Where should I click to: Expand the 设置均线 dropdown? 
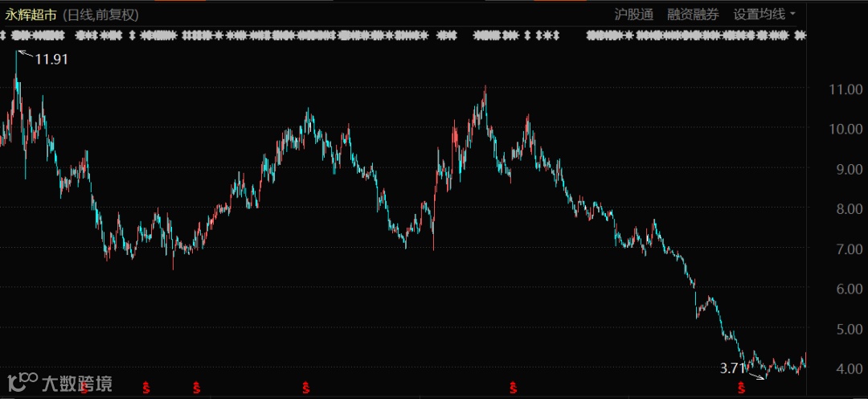[x=766, y=14]
